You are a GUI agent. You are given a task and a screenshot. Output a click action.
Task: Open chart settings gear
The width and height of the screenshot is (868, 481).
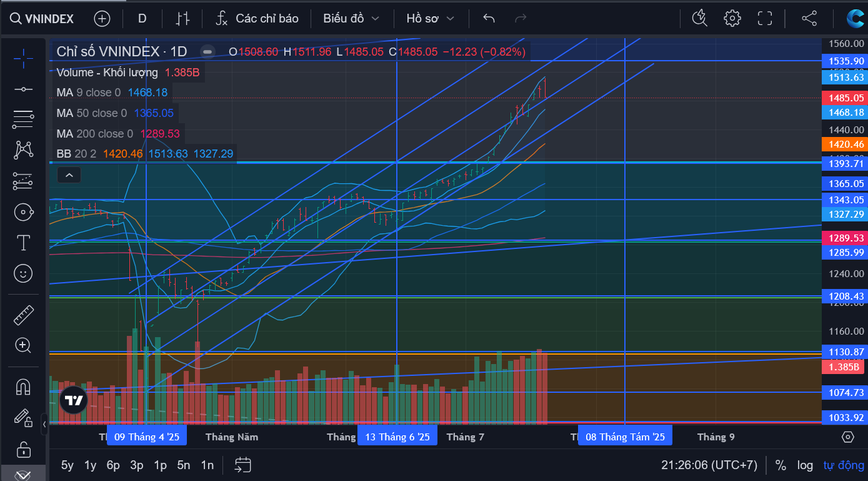click(x=732, y=18)
